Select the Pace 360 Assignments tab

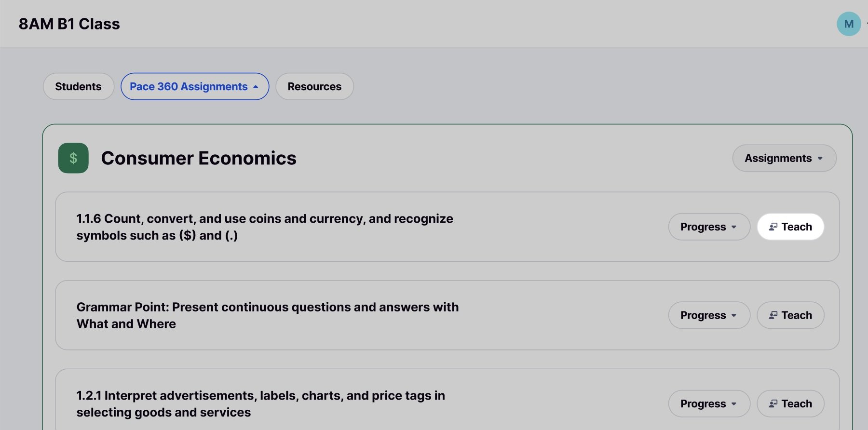pos(189,87)
